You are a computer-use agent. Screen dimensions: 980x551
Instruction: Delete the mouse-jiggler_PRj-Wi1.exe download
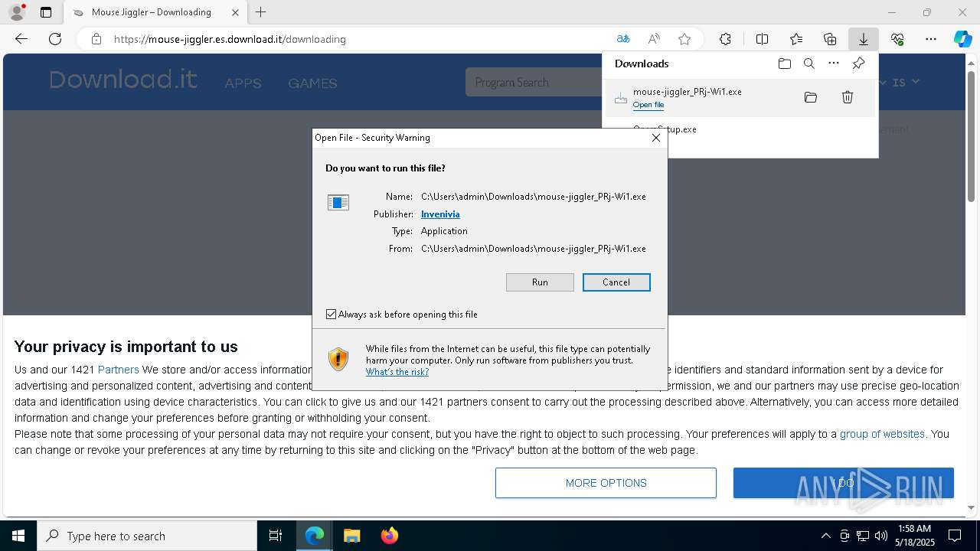pyautogui.click(x=848, y=97)
